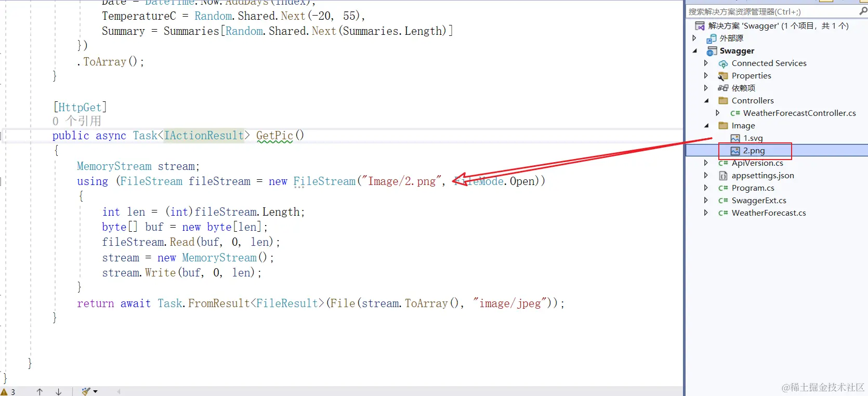Image resolution: width=868 pixels, height=396 pixels.
Task: Click the Connected Services cloud icon
Action: [x=723, y=63]
